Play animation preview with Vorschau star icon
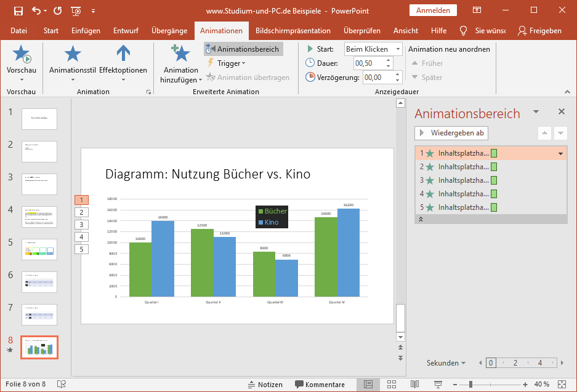Screen dimensions: 577x392 click(22, 54)
